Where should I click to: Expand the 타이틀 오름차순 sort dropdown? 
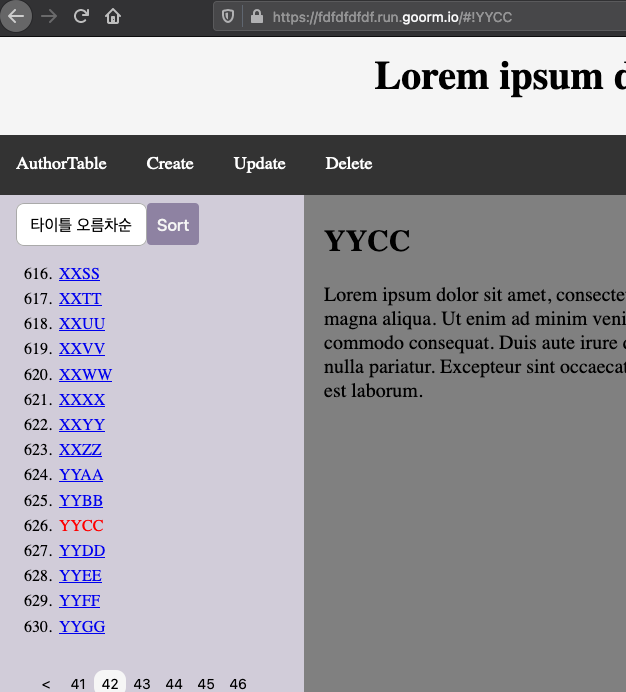81,224
